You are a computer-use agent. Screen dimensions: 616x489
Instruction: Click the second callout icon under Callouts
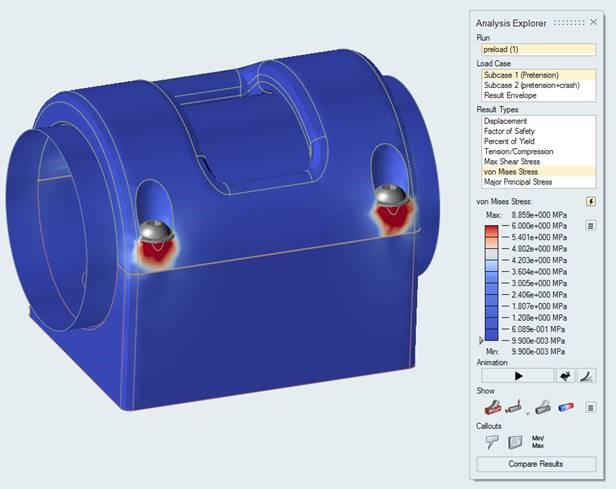coord(515,440)
